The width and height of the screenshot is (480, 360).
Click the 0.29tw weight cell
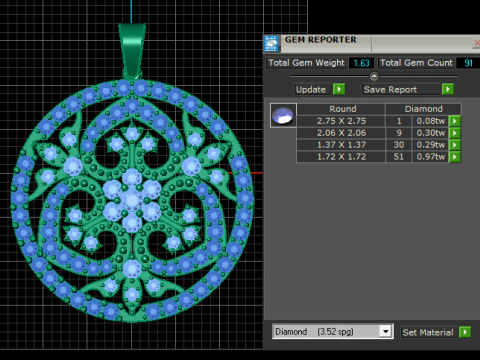click(431, 145)
